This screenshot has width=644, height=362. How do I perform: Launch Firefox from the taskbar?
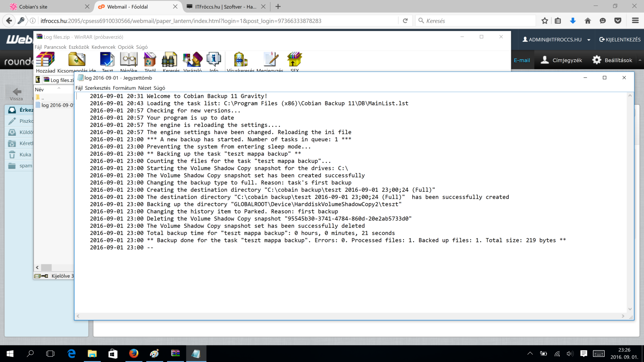tap(134, 354)
